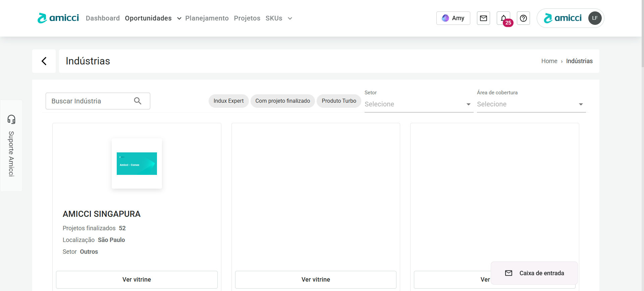
Task: Expand the Área de cobertura dropdown
Action: (531, 104)
